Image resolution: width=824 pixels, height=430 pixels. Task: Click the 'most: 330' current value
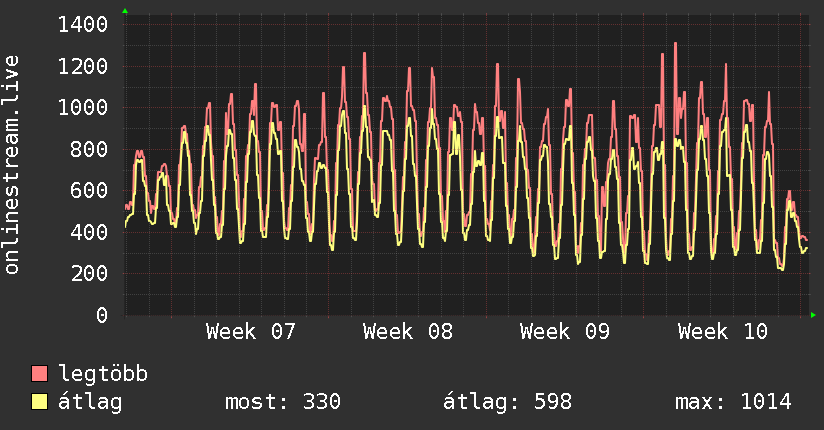point(283,402)
